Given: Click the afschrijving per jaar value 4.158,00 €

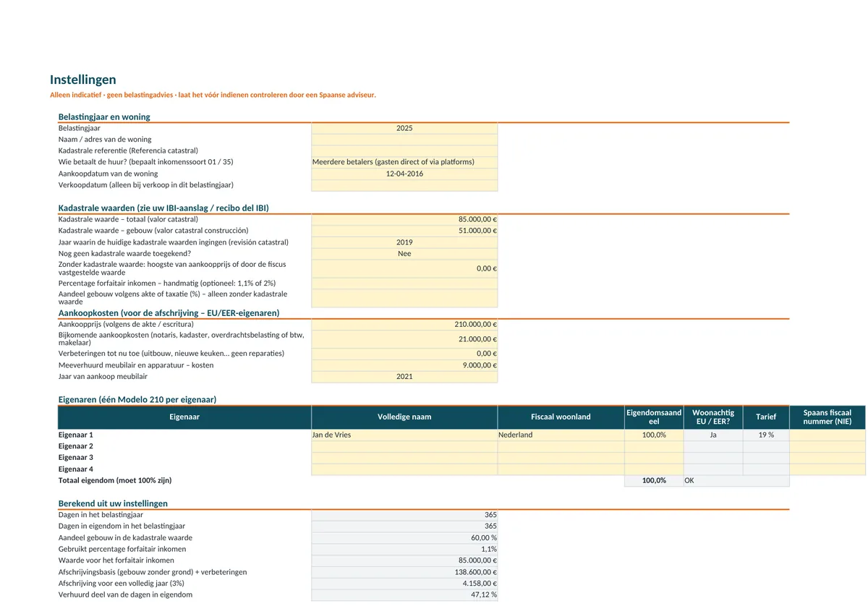Looking at the screenshot, I should click(x=404, y=583).
